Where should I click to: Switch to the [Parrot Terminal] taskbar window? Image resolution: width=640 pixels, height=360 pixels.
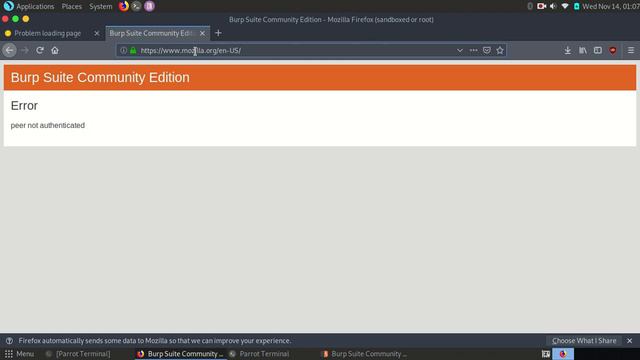[x=78, y=354]
